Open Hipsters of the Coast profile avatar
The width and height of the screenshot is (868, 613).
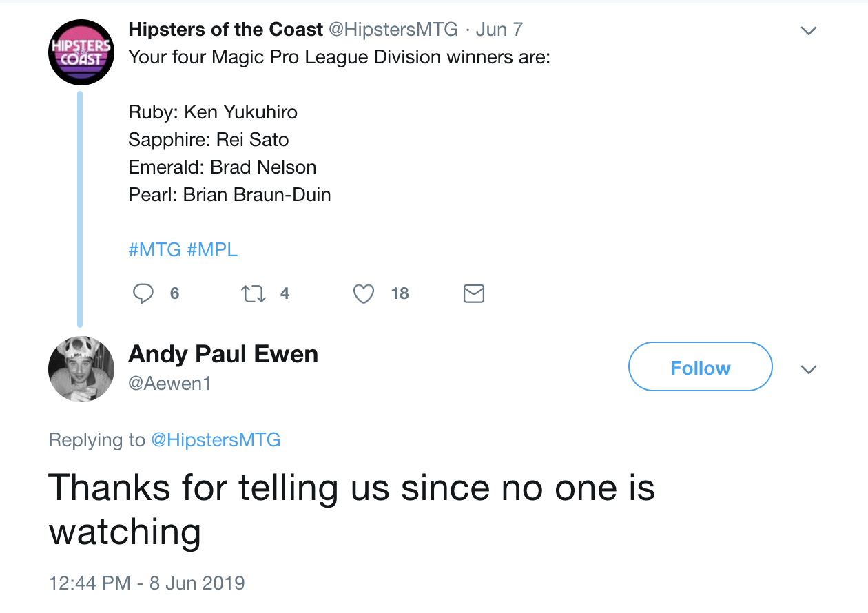tap(81, 52)
